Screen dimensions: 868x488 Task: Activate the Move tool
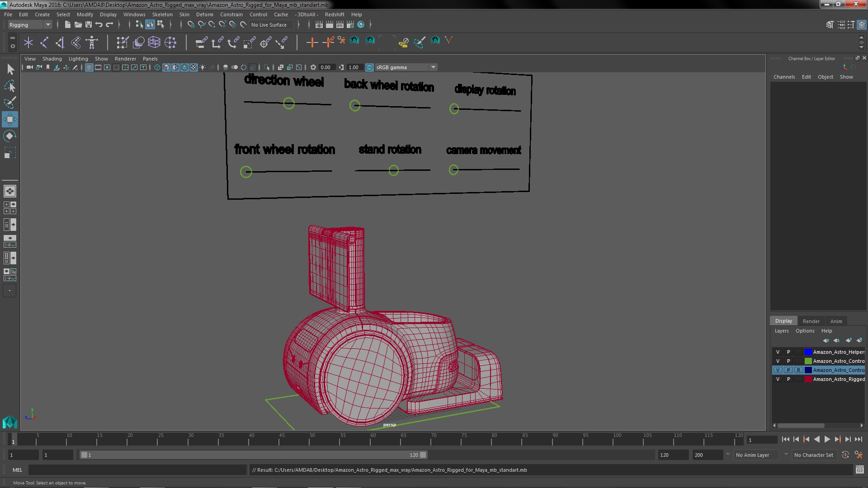(10, 119)
